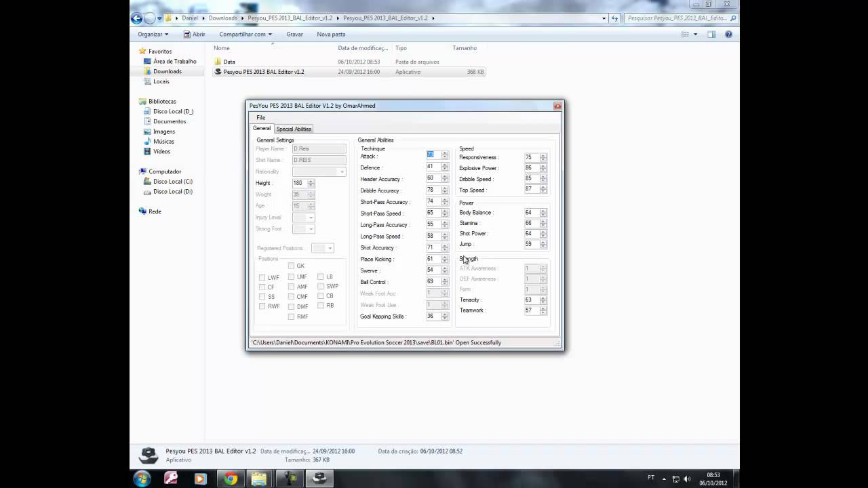Open the view options dropdown arrow

coord(696,34)
